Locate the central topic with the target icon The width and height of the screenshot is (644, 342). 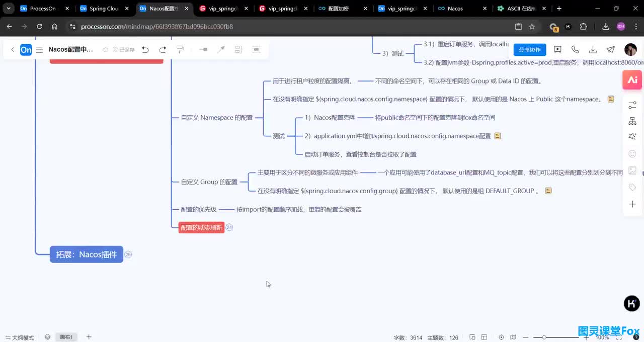tap(501, 337)
